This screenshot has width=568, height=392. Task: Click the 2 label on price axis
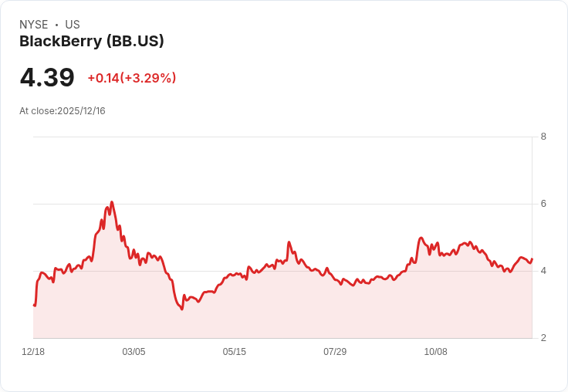543,338
